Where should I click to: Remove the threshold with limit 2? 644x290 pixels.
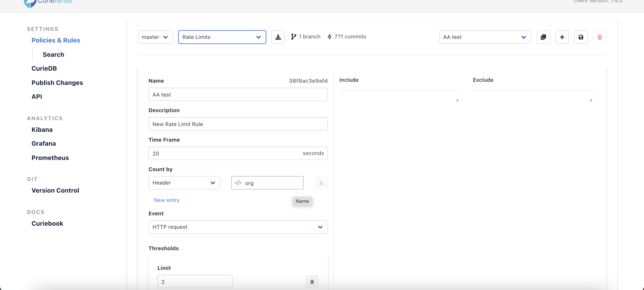click(312, 282)
